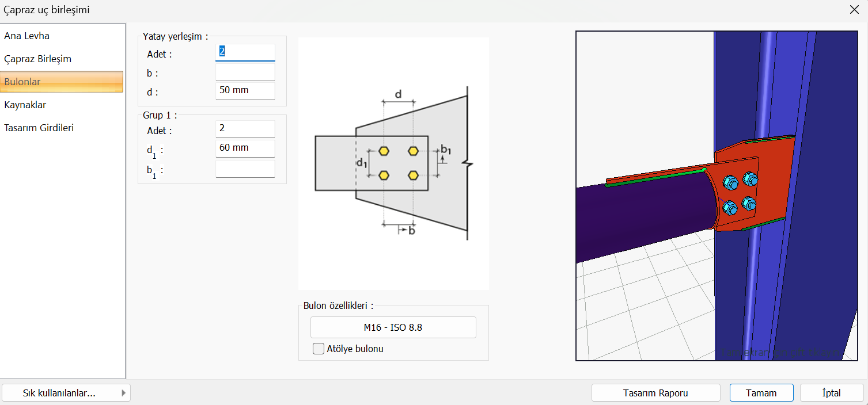Click the top-left yellow bolt in the diagram
Screen dimensions: 868x405
pos(384,151)
